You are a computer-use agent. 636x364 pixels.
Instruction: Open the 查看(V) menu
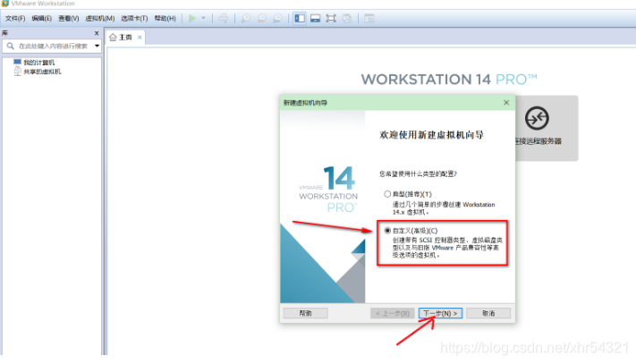[68, 18]
